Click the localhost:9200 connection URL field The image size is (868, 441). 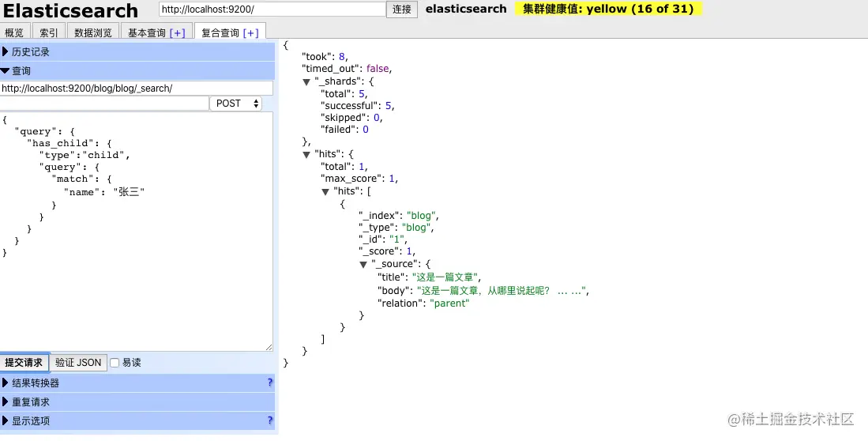tap(272, 9)
